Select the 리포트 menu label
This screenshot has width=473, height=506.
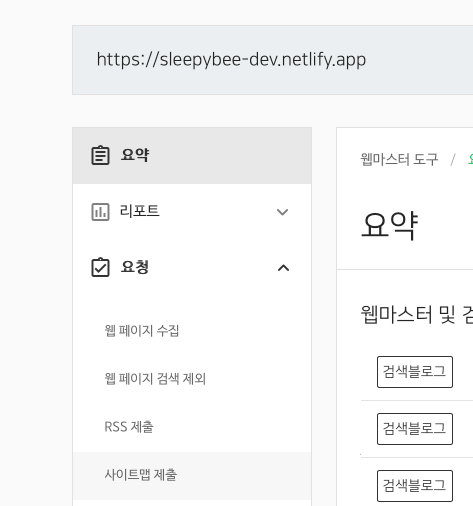pos(140,211)
